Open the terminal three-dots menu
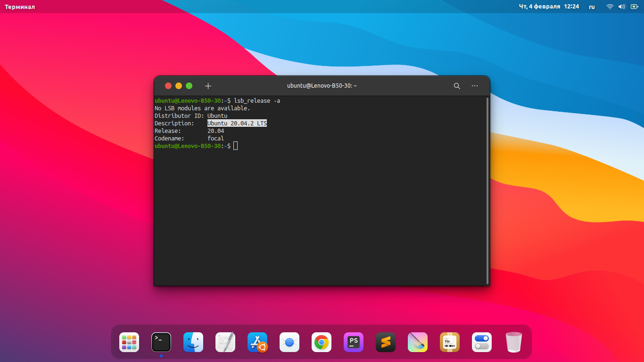The height and width of the screenshot is (362, 644). point(475,86)
